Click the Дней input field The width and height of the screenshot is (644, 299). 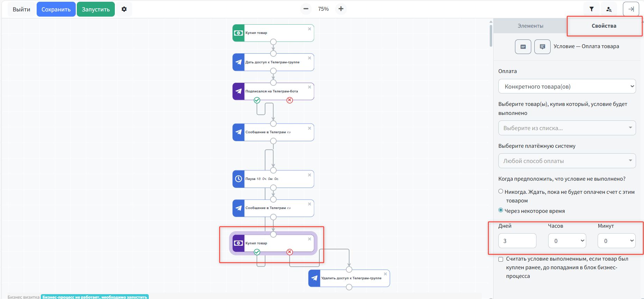tap(517, 241)
